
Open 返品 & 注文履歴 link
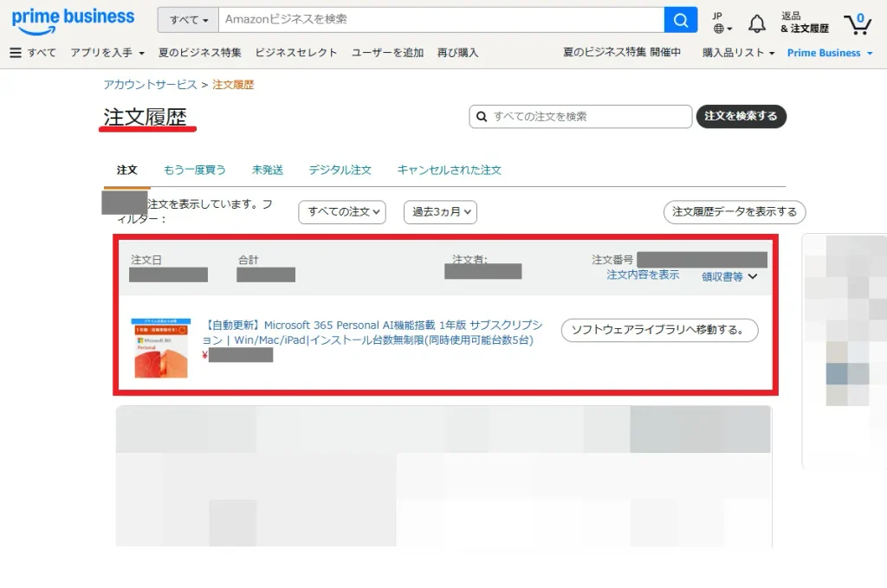(x=805, y=23)
